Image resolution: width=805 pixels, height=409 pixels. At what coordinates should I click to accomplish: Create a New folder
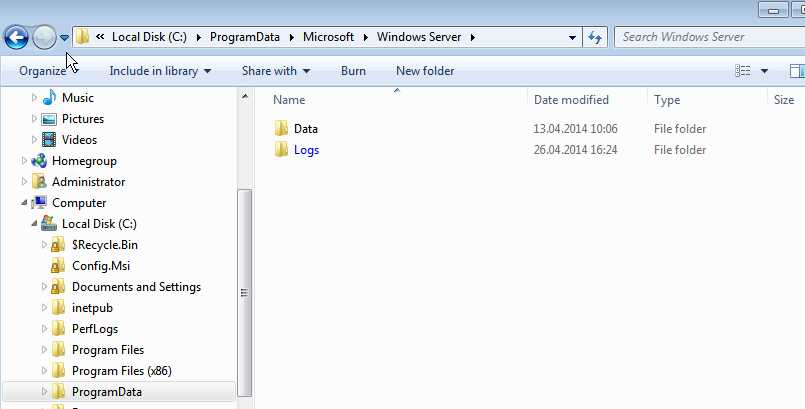[x=425, y=71]
